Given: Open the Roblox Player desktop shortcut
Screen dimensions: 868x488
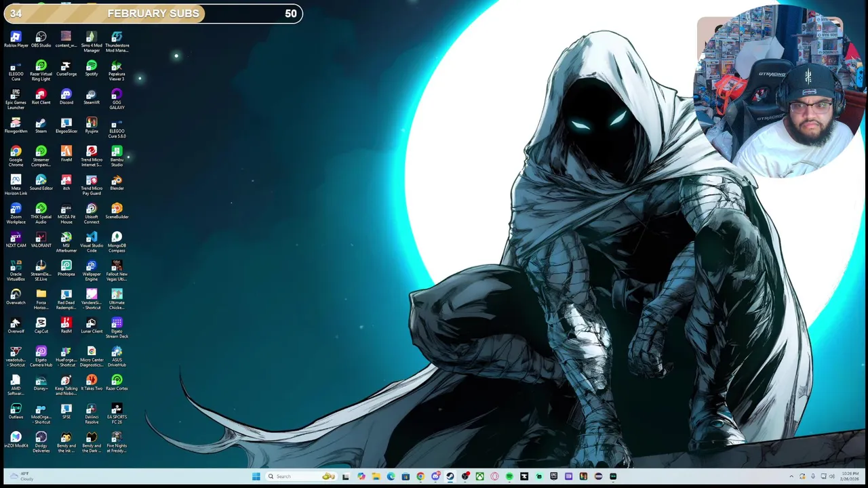Looking at the screenshot, I should click(16, 39).
